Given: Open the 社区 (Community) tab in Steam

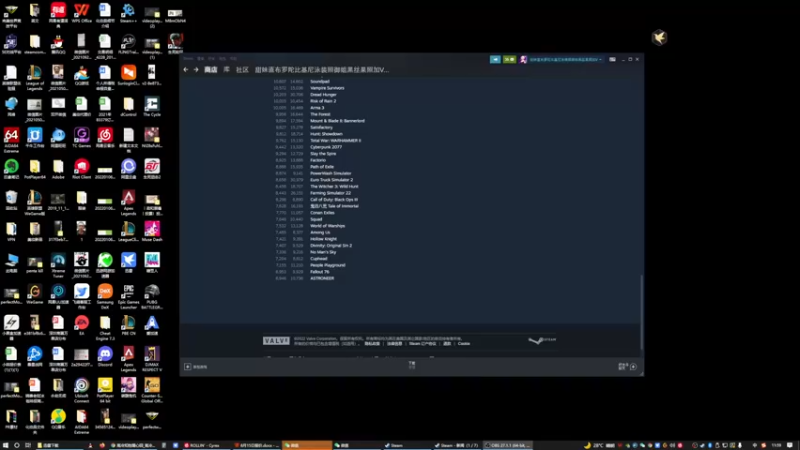Looking at the screenshot, I should 242,69.
